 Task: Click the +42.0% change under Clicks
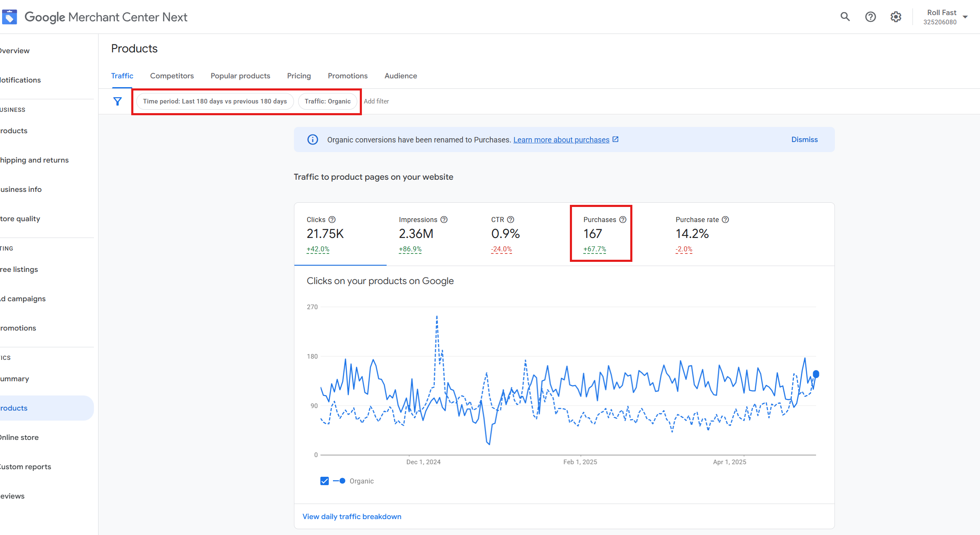(x=318, y=249)
